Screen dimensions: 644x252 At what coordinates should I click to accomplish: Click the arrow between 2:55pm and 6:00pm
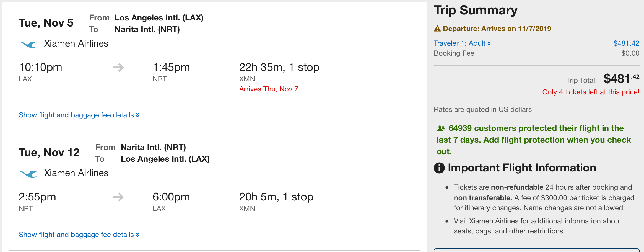pyautogui.click(x=118, y=197)
